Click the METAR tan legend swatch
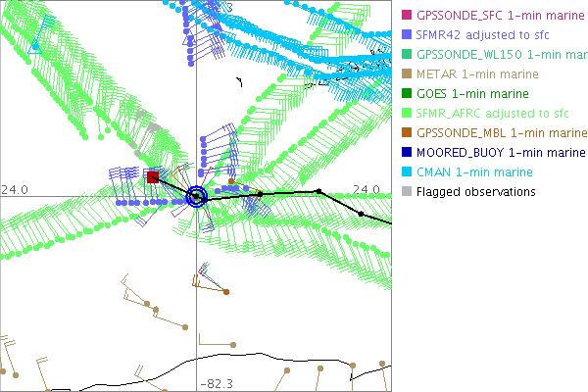The width and height of the screenshot is (588, 392). click(x=407, y=74)
